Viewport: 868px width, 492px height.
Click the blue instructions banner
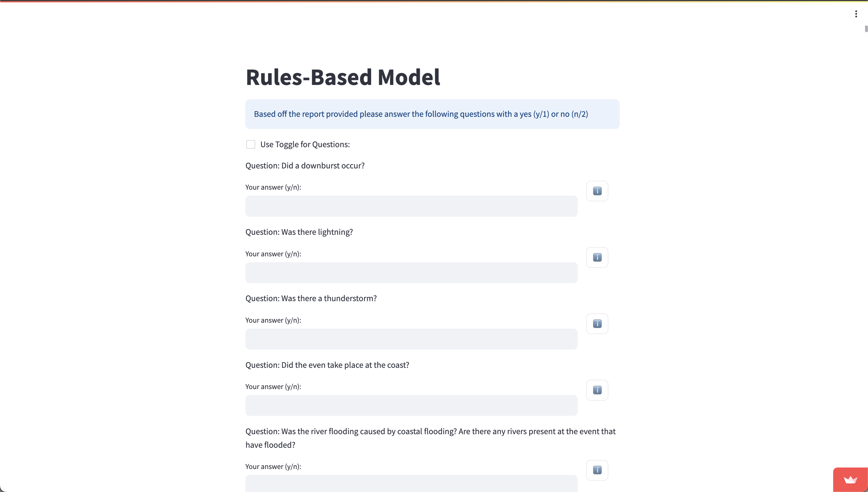432,114
